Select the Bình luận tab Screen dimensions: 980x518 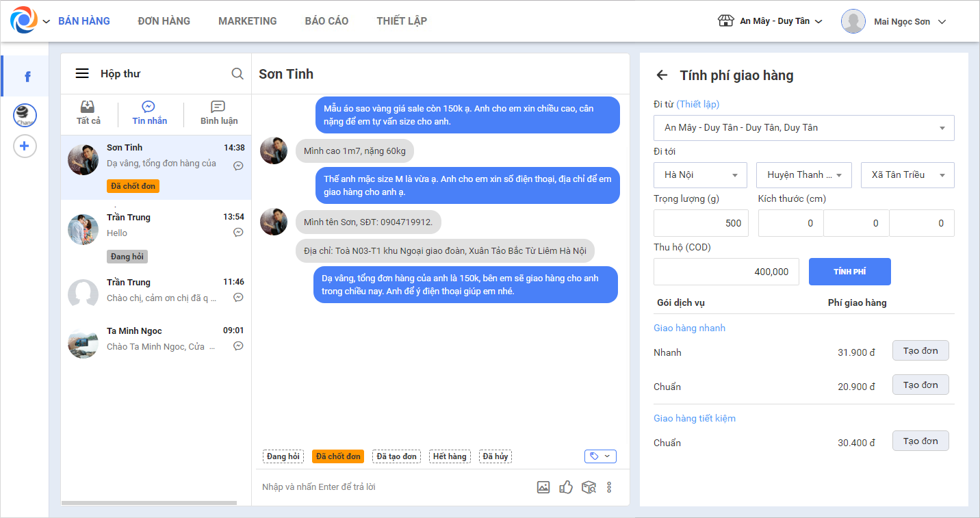coord(219,114)
